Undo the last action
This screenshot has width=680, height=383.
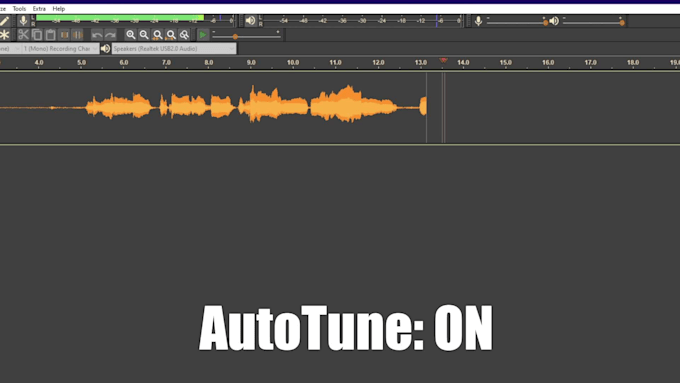(97, 35)
